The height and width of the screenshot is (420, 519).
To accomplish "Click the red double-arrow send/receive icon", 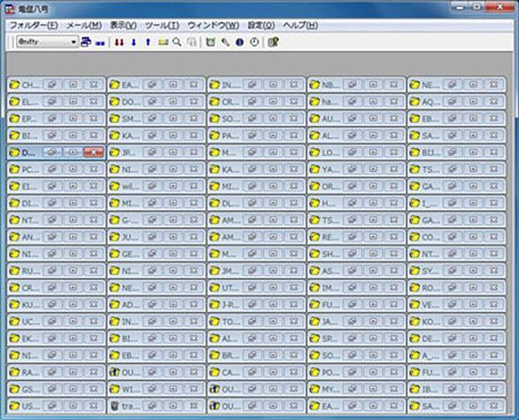I will pos(120,43).
